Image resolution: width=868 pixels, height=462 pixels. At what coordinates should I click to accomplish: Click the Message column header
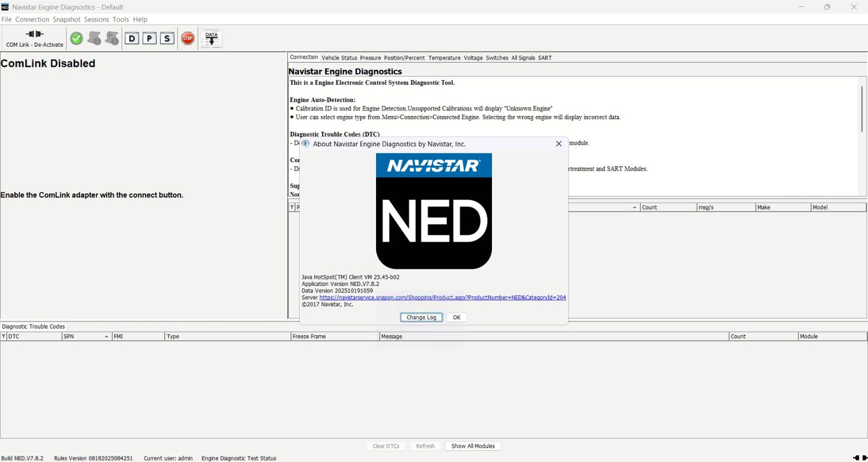(x=554, y=336)
